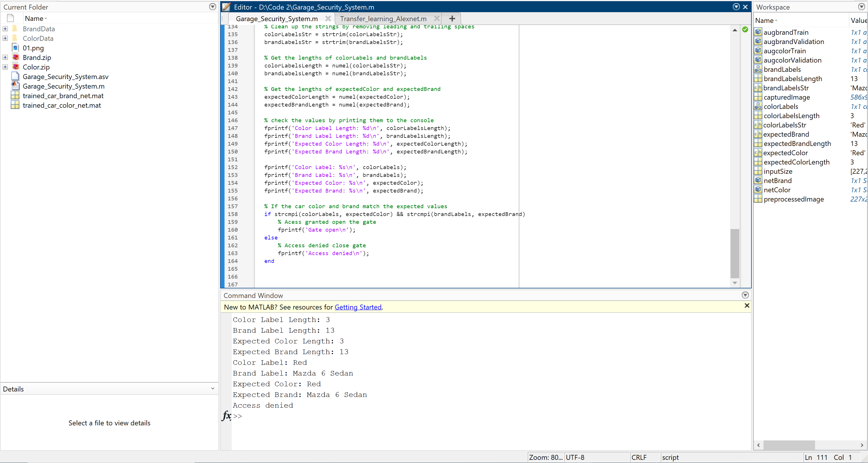868x463 pixels.
Task: Add a new editor tab with plus
Action: click(452, 19)
